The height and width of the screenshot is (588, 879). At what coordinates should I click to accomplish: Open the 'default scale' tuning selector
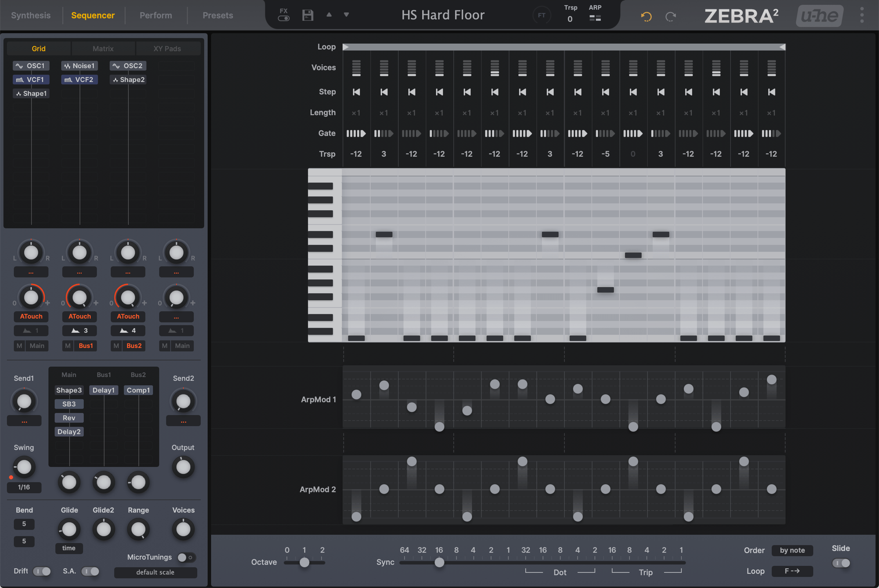[155, 572]
